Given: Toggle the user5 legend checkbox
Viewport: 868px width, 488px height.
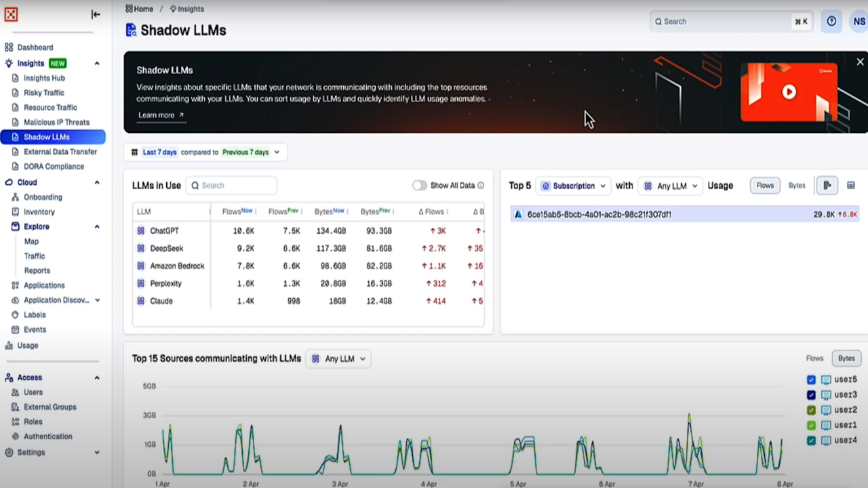Looking at the screenshot, I should click(811, 380).
